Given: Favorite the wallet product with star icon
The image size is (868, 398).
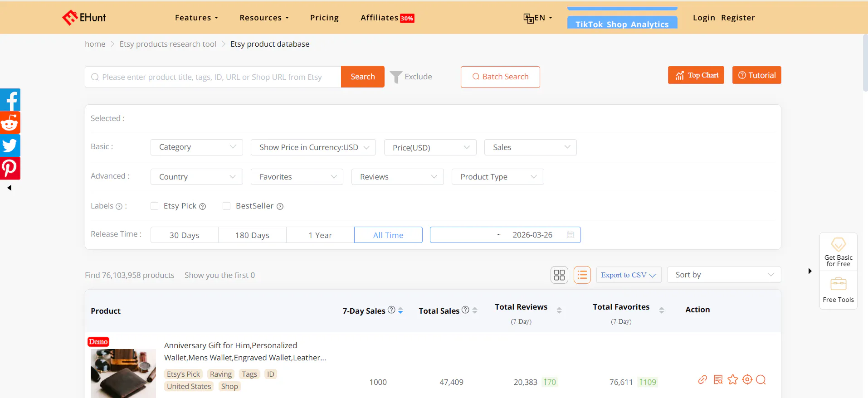Looking at the screenshot, I should coord(733,379).
